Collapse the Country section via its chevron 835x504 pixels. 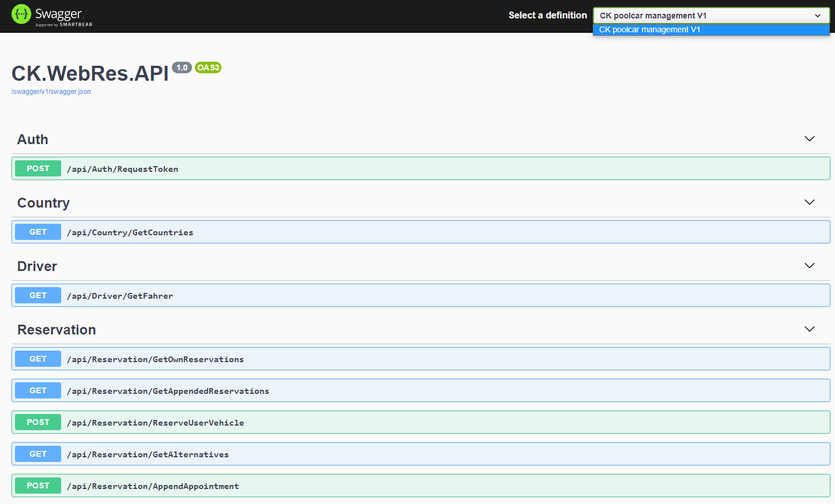(x=809, y=202)
